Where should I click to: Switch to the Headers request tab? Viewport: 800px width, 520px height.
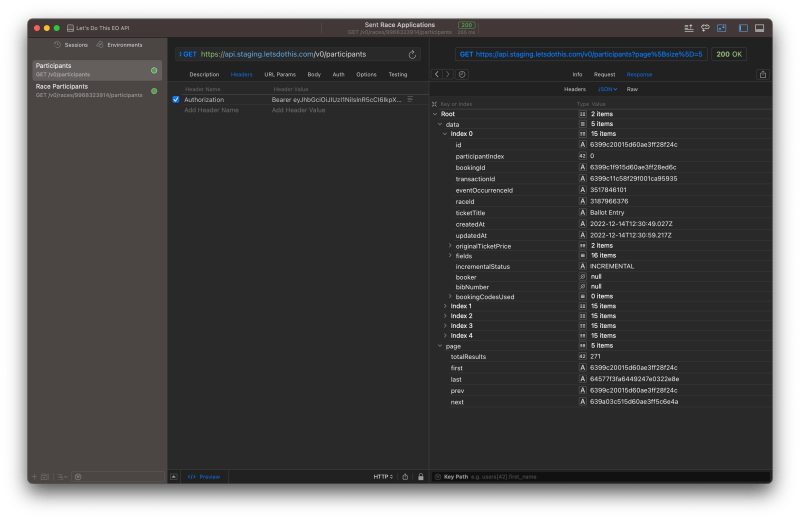point(241,75)
